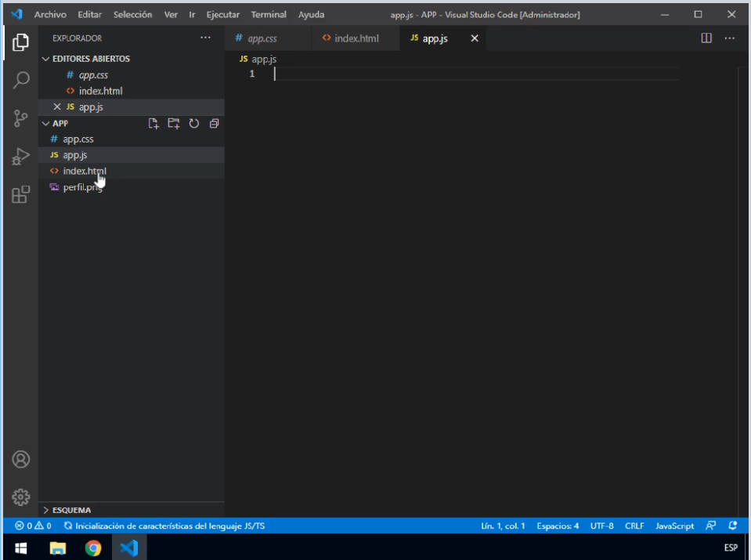The image size is (751, 560).
Task: Change indentation via Espacios: 4
Action: pos(558,526)
